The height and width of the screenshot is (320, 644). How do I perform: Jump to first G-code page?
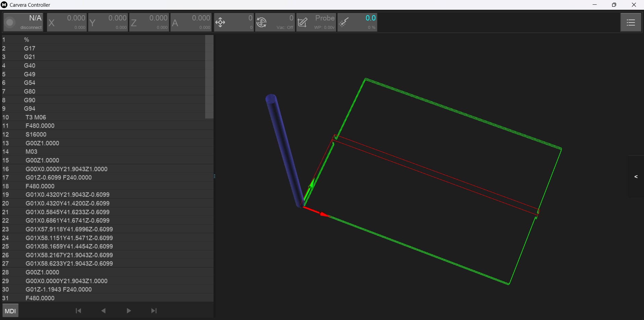pyautogui.click(x=78, y=311)
